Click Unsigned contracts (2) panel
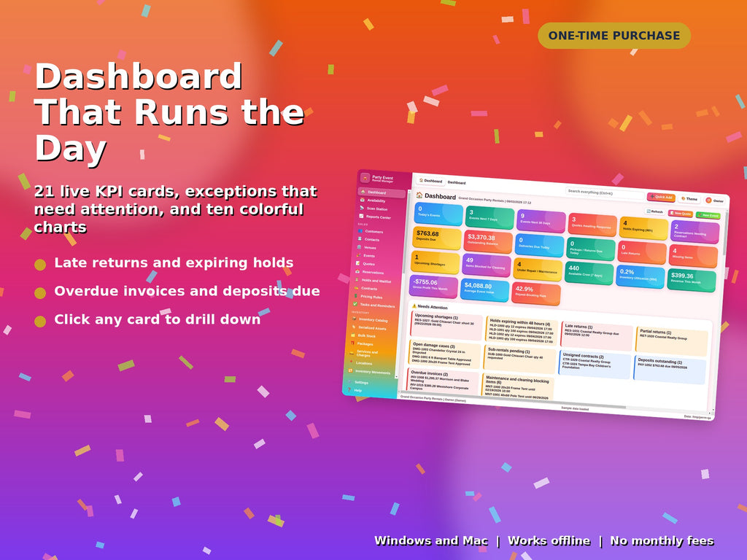Image resolution: width=747 pixels, height=560 pixels. coord(595,363)
